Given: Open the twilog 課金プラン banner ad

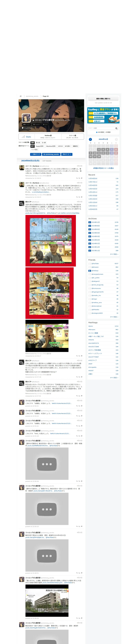Looking at the screenshot, I should 103,115.
